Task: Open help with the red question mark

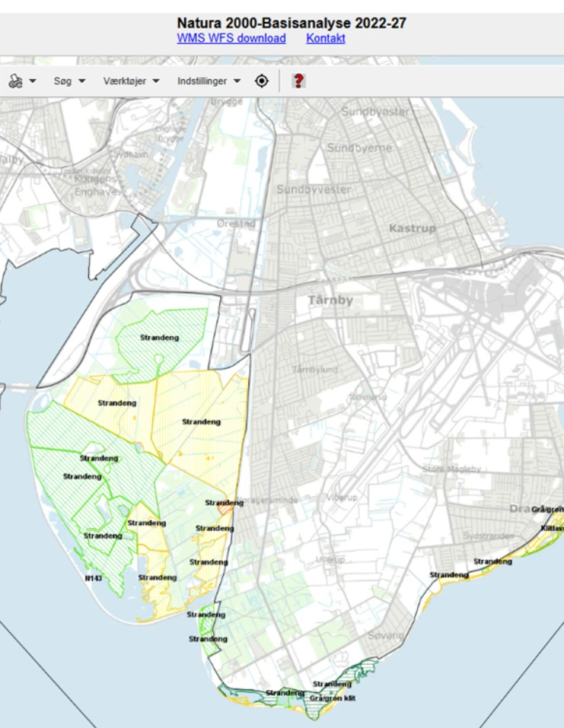Action: (298, 81)
